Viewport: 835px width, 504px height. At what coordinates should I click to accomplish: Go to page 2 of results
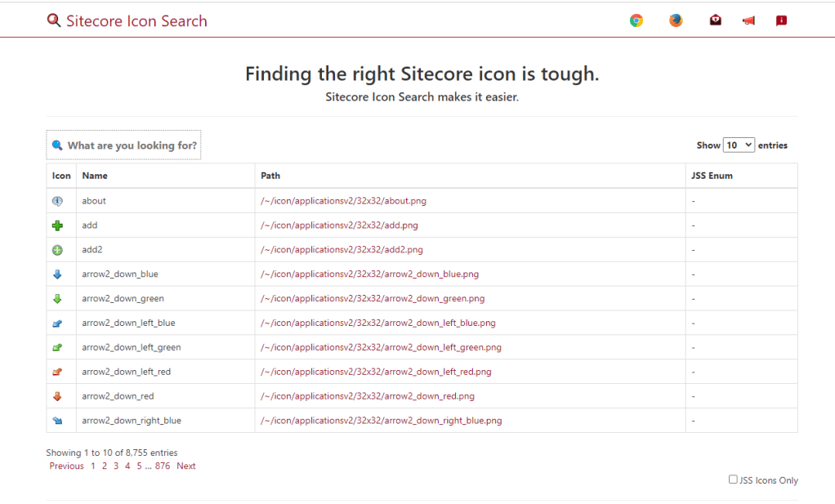point(105,466)
